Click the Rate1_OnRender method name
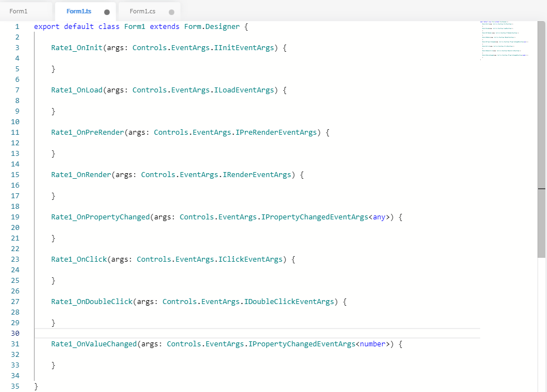Screen dimensions: 547x392 (x=81, y=175)
